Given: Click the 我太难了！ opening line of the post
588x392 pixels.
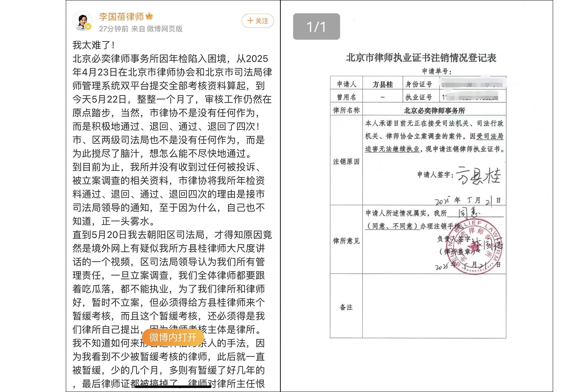Looking at the screenshot, I should tap(94, 45).
